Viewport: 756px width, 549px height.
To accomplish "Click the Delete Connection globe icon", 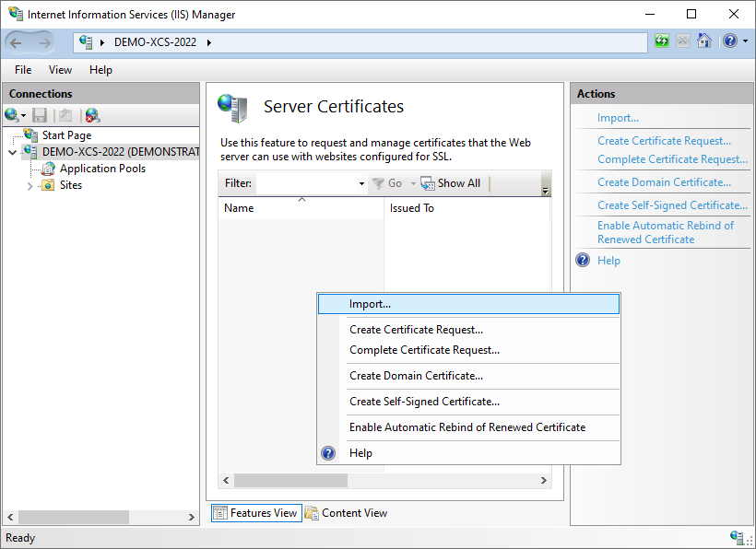I will pos(92,115).
